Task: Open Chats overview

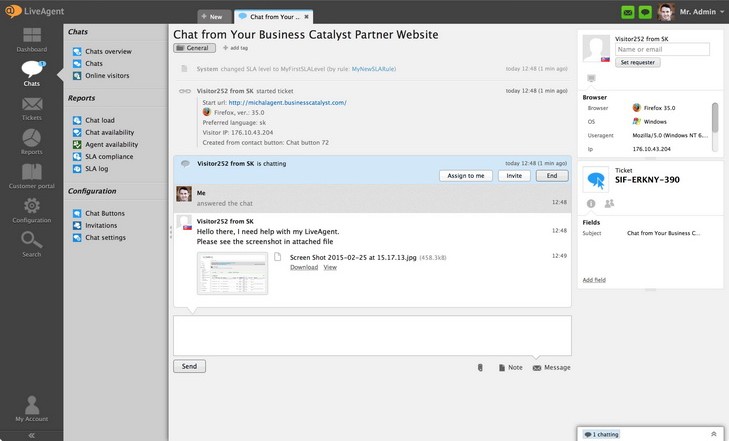Action: coord(102,51)
